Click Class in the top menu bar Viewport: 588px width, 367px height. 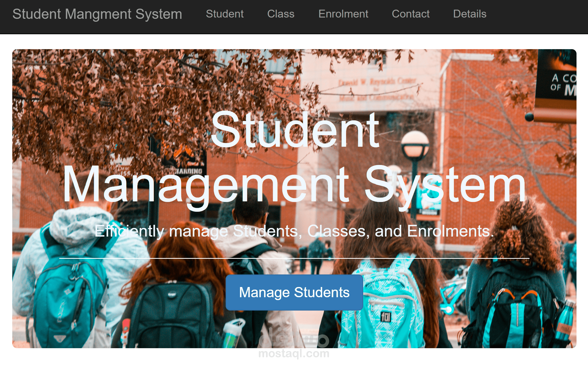click(x=281, y=14)
